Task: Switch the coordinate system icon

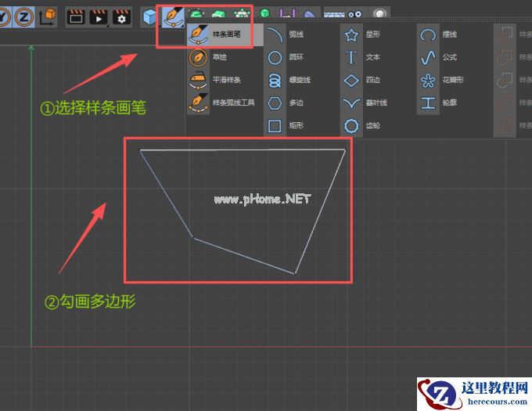Action: 47,17
